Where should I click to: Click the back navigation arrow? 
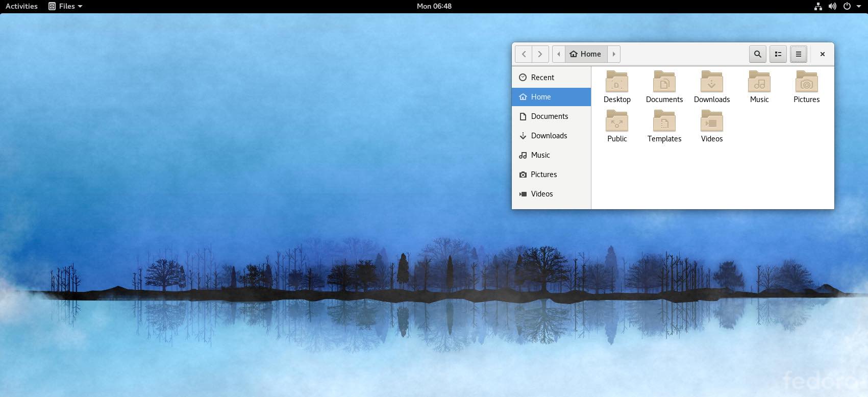click(x=524, y=54)
